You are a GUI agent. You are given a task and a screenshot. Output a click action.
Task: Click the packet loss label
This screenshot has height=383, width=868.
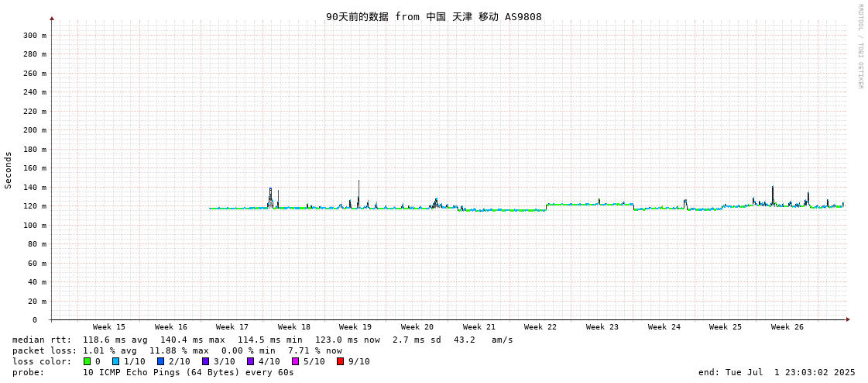click(44, 351)
